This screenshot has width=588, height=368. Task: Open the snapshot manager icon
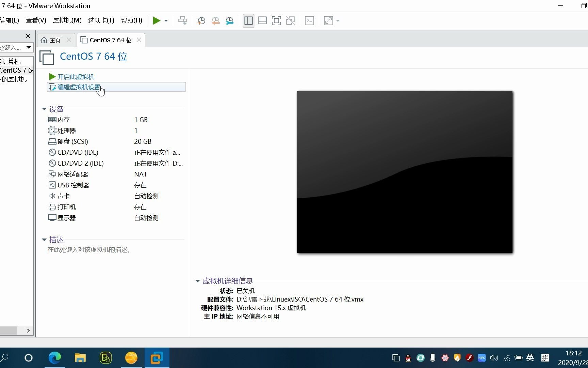tap(230, 21)
